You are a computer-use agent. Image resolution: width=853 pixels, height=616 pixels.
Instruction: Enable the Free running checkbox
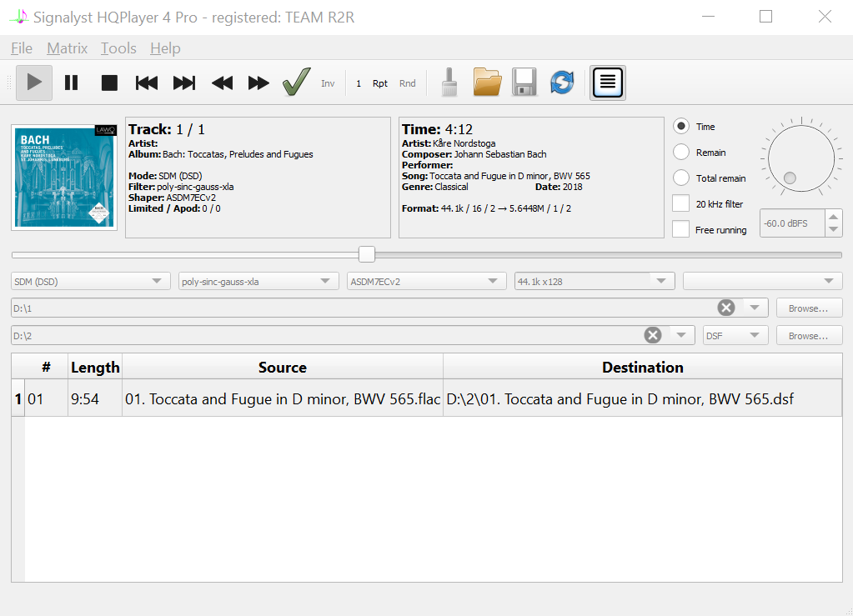(x=681, y=229)
